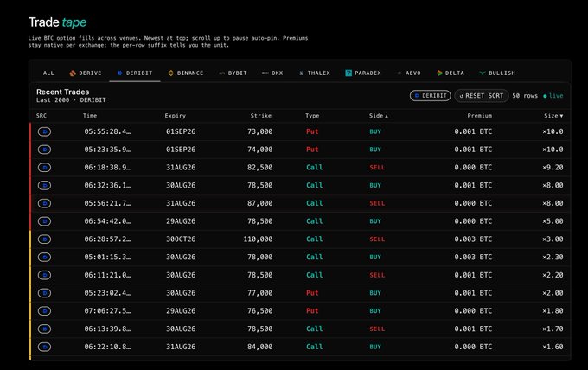This screenshot has width=588, height=370.
Task: Click Deribit source icon in 05:23:02 row
Action: tap(44, 293)
